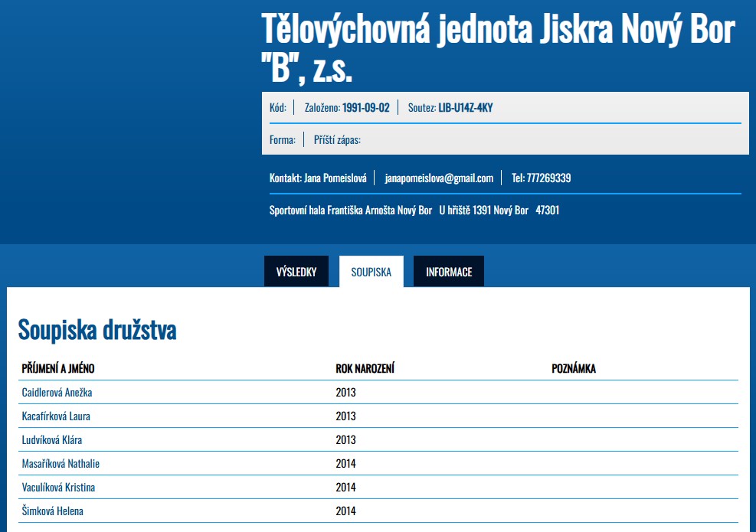Click player link Kacafírková Laura
The width and height of the screenshot is (756, 532).
point(56,416)
